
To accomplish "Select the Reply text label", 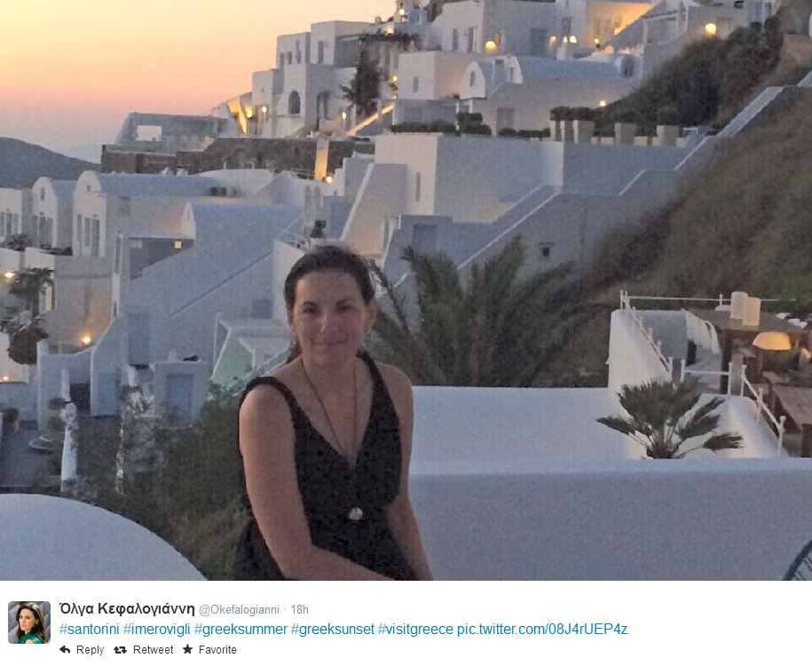I will [91, 650].
